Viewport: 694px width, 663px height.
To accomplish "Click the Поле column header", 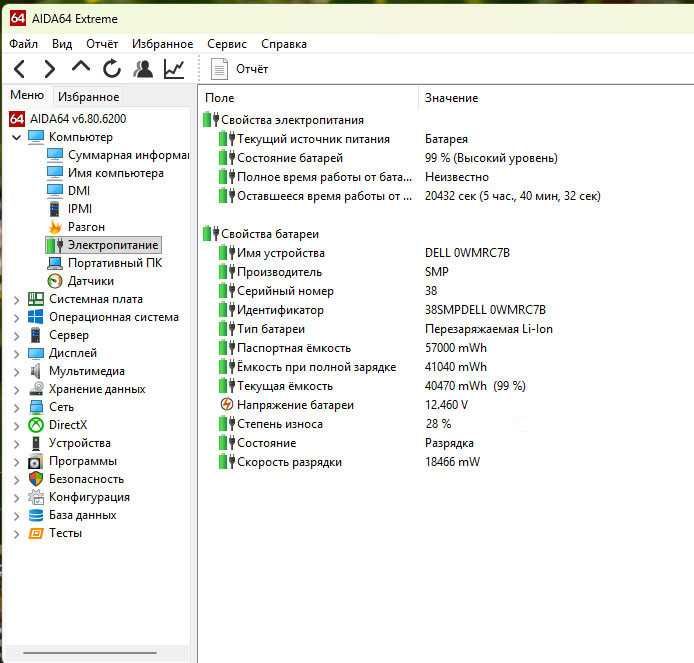I will (220, 98).
